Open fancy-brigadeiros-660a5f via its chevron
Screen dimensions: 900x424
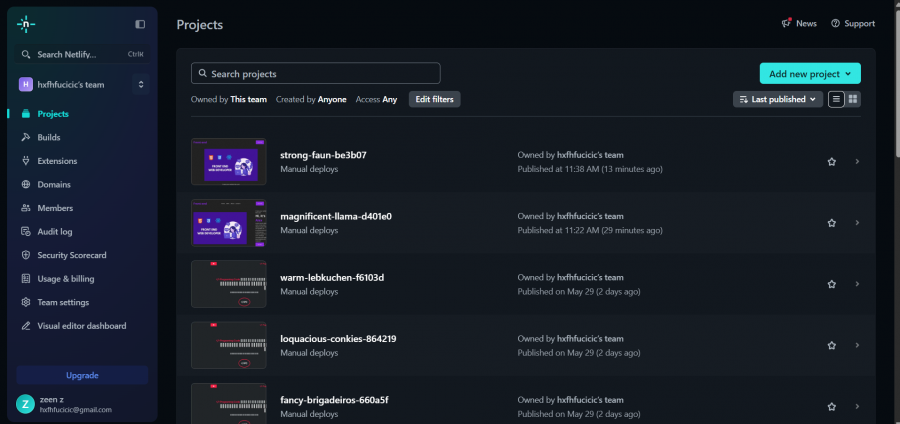click(x=858, y=406)
